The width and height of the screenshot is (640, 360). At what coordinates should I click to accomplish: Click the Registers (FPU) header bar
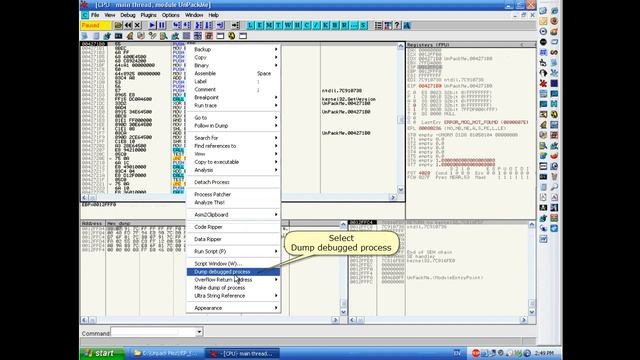[471, 45]
